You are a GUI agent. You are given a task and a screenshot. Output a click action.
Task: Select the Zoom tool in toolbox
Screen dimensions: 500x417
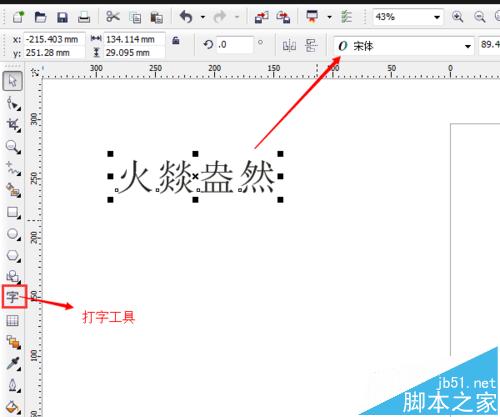click(x=13, y=147)
